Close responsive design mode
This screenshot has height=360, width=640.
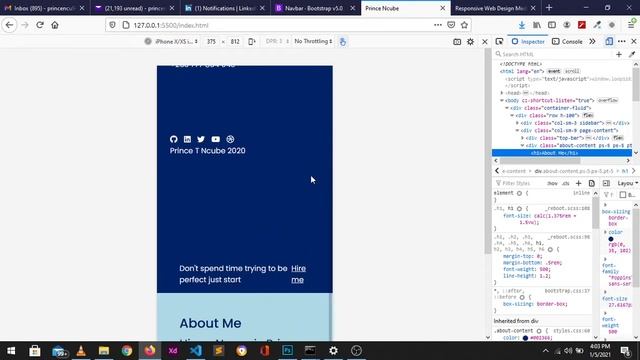484,42
